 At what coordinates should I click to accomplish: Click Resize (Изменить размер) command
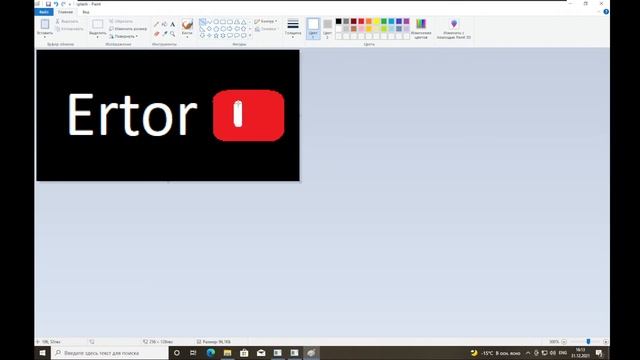point(128,29)
